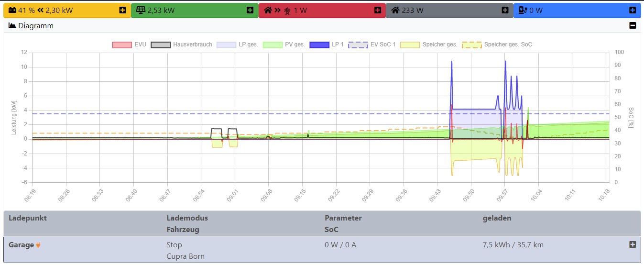644x265 pixels.
Task: Click the house icon in the gray card
Action: (x=395, y=10)
